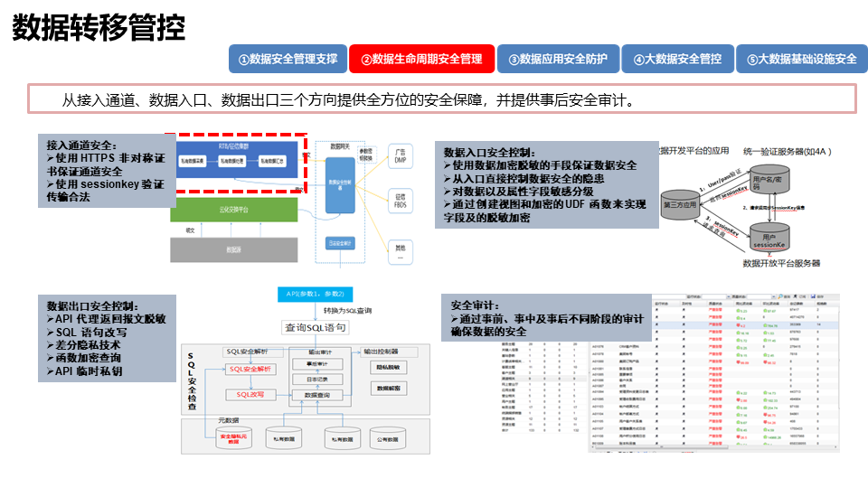Click the 数据入口安全控制 heading
Image resolution: width=868 pixels, height=488 pixels.
(x=489, y=152)
